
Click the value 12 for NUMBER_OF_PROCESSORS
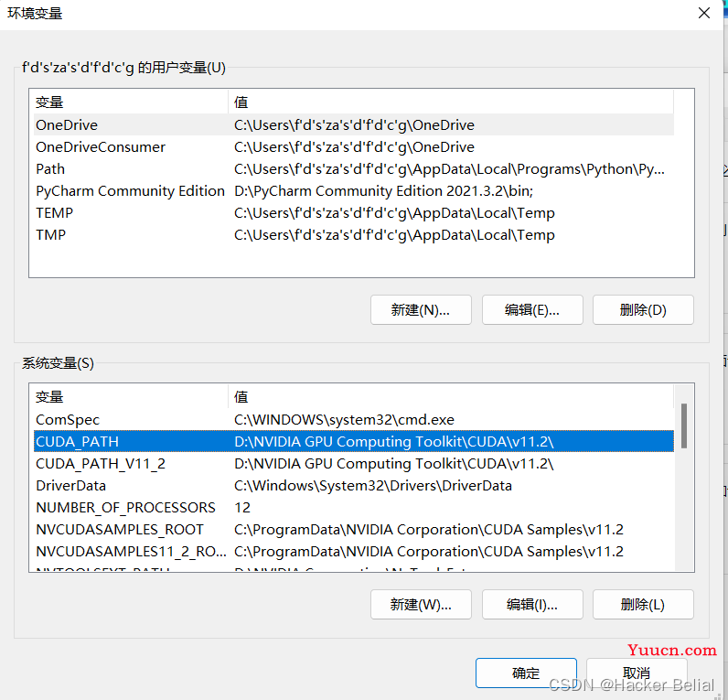tap(242, 507)
